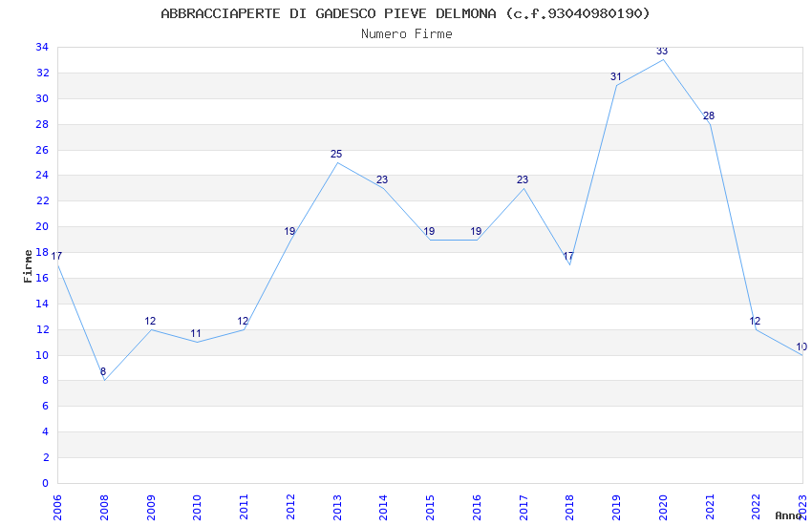Select the 2011 year label

click(244, 508)
